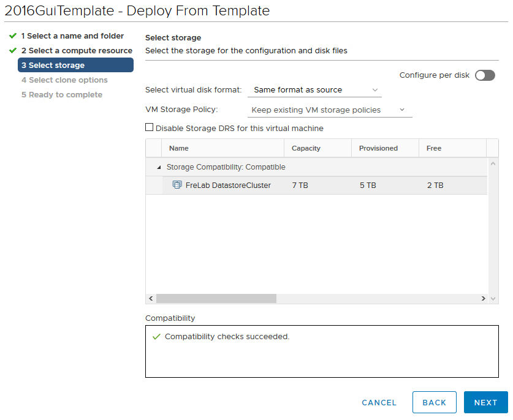513x420 pixels.
Task: Enable Disable Storage DRS checkbox
Action: (x=150, y=128)
